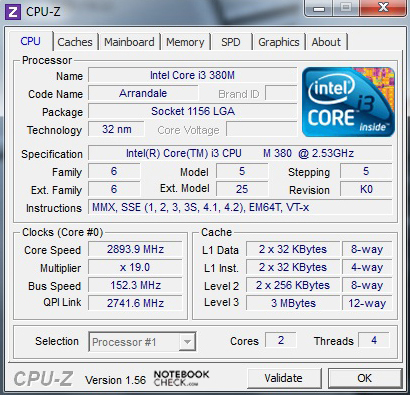410x395 pixels.
Task: Click the Package value Socket 1156 LGA
Action: pos(192,111)
